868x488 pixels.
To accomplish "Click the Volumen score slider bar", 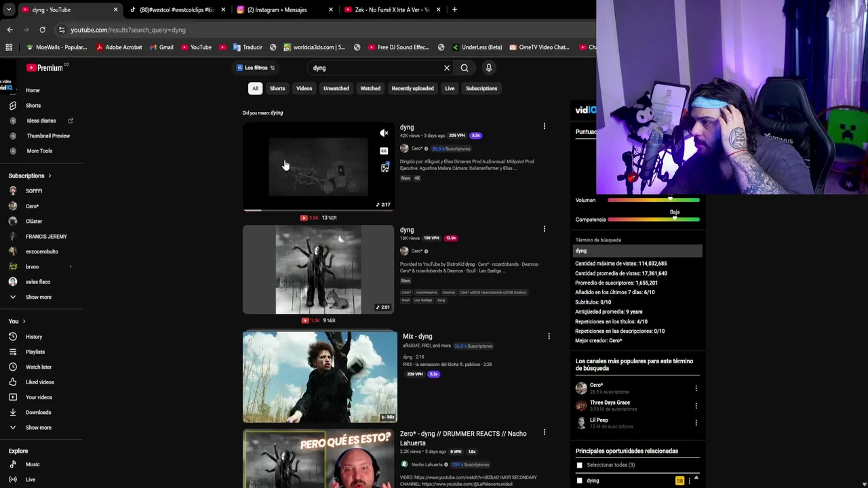I will click(x=654, y=200).
